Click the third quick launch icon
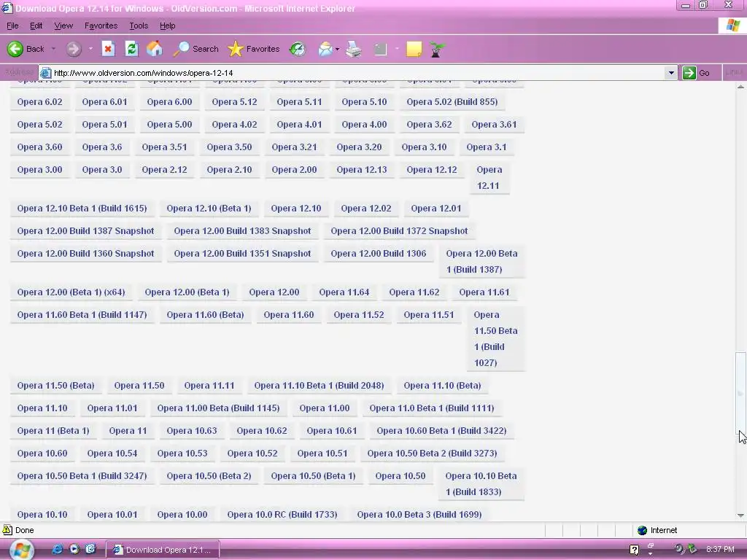Image resolution: width=747 pixels, height=560 pixels. coord(90,549)
